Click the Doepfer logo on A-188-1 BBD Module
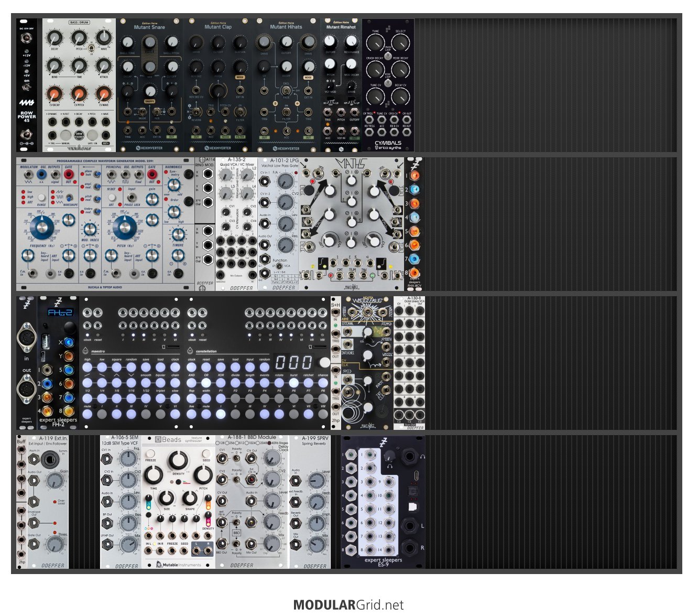 tap(242, 566)
